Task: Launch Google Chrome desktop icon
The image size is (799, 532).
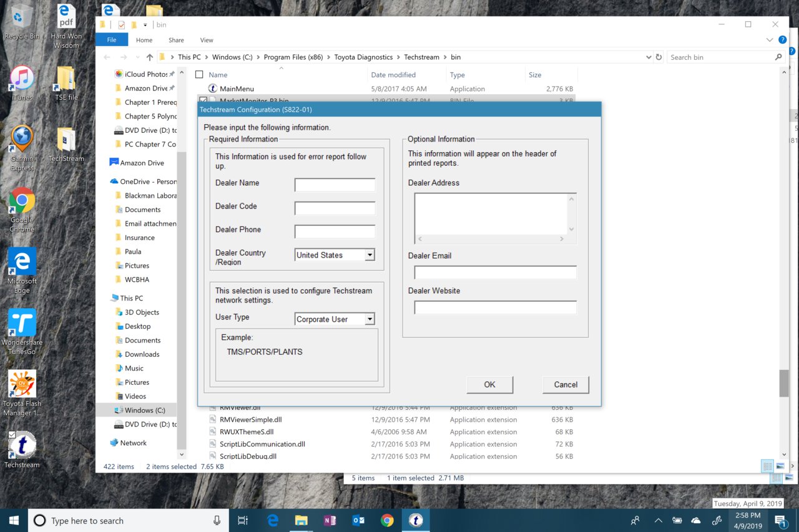Action: (22, 210)
